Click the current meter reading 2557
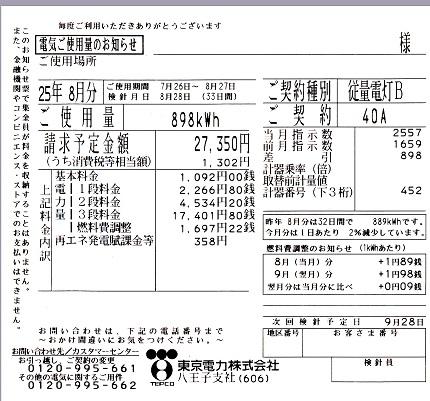 tap(407, 133)
